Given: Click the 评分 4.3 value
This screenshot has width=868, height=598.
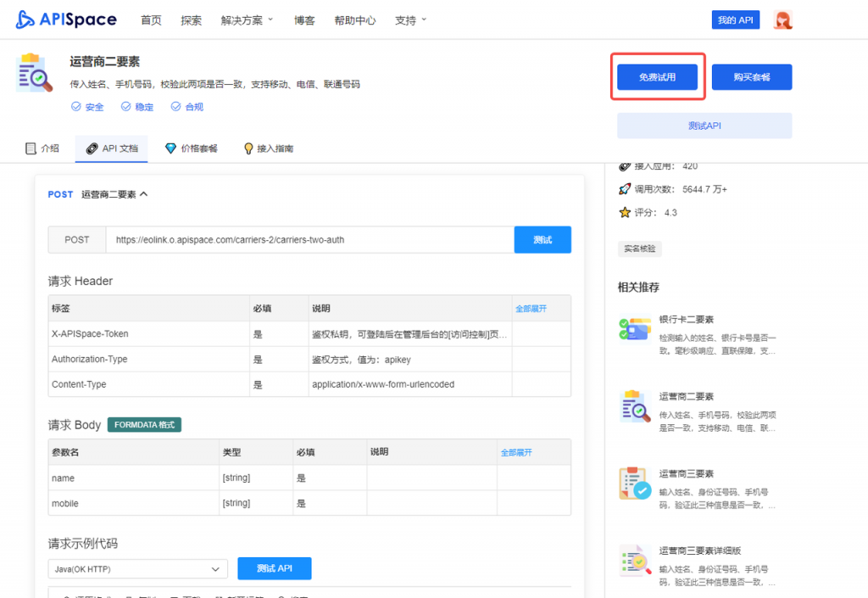Looking at the screenshot, I should [x=670, y=213].
